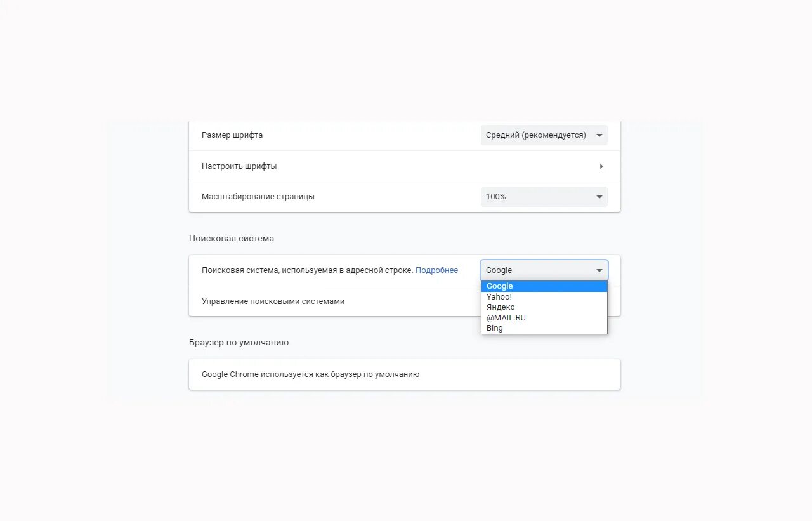Click the triangle arrow on the 100% dropdown
This screenshot has height=521, width=812.
tap(599, 197)
